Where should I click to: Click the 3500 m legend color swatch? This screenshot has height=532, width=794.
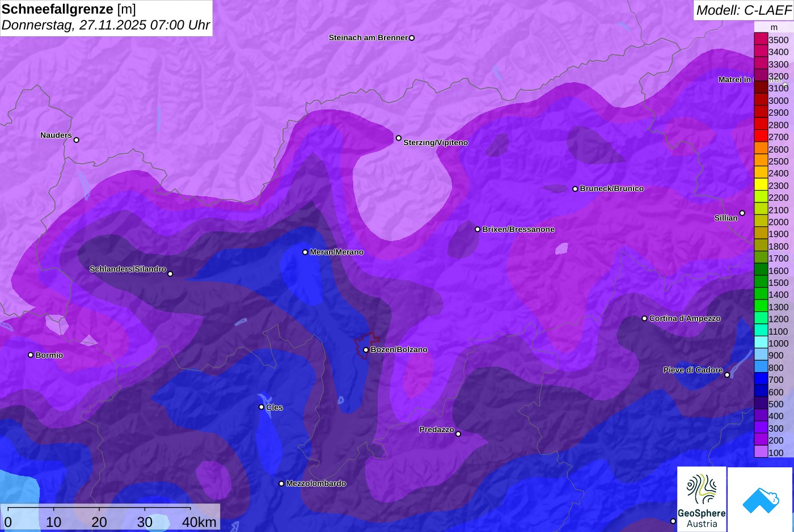761,39
